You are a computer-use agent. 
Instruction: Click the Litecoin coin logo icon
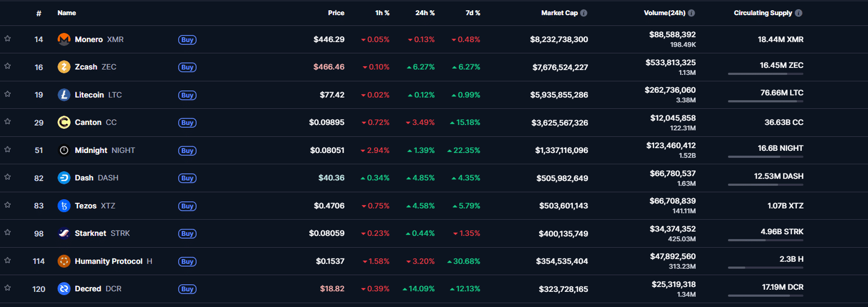click(x=64, y=95)
